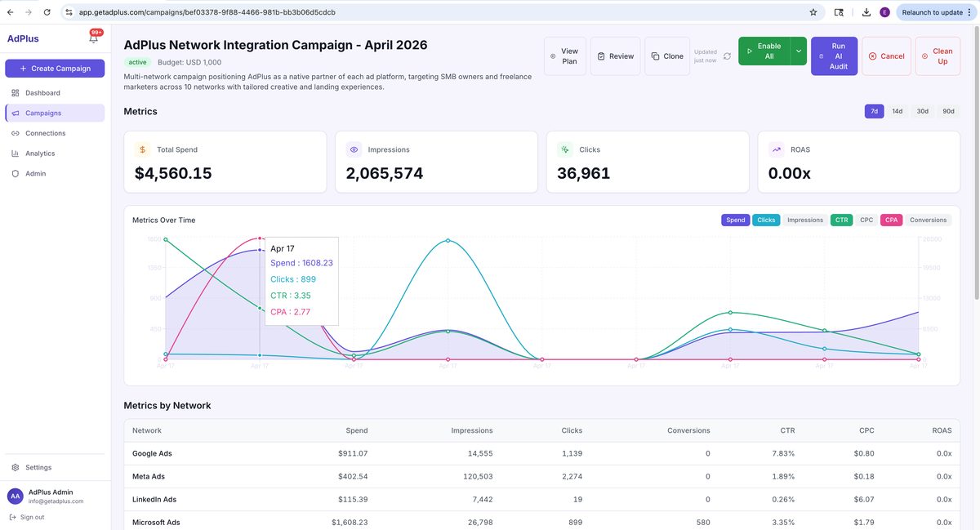Open Settings in the sidebar
This screenshot has height=530, width=980.
click(55, 467)
